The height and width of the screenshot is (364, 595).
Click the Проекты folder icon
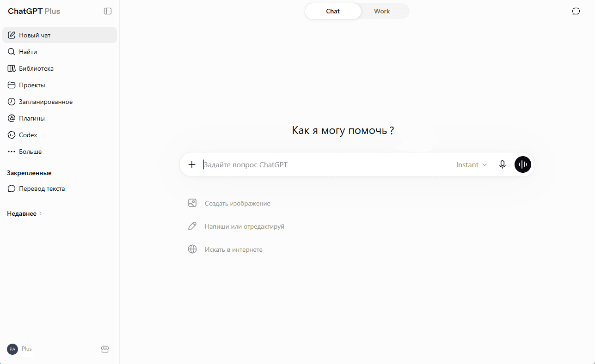[12, 85]
